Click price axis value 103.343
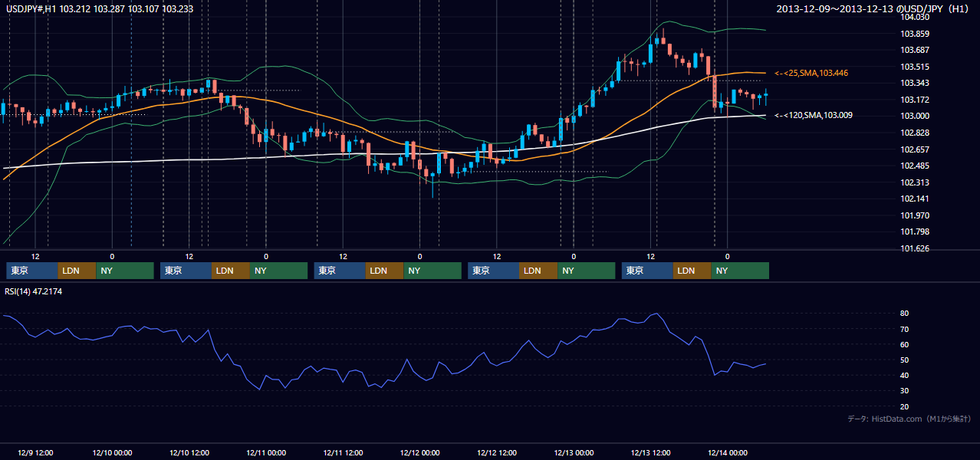980x460 pixels. click(x=915, y=83)
